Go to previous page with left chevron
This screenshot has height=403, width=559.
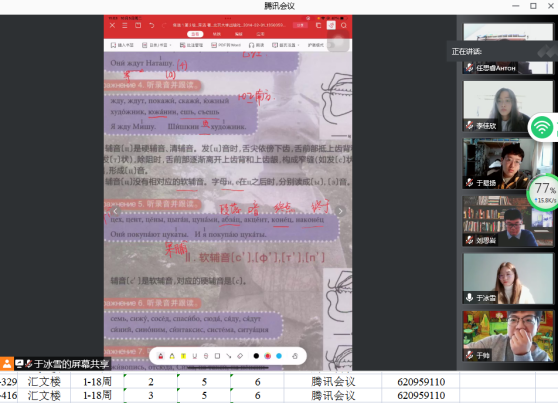[115, 211]
